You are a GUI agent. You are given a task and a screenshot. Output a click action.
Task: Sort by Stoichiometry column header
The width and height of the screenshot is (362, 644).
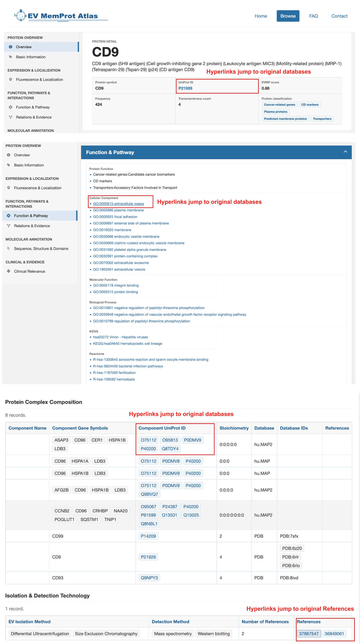[234, 428]
